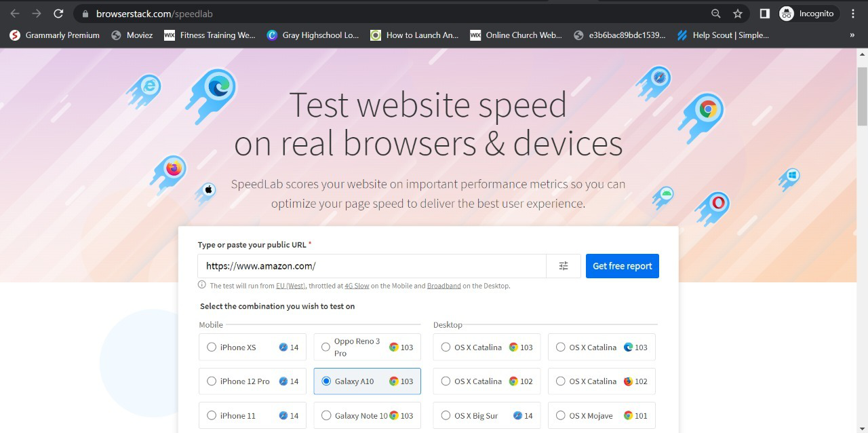Click the padlock site info icon
The height and width of the screenshot is (433, 868).
[x=85, y=14]
